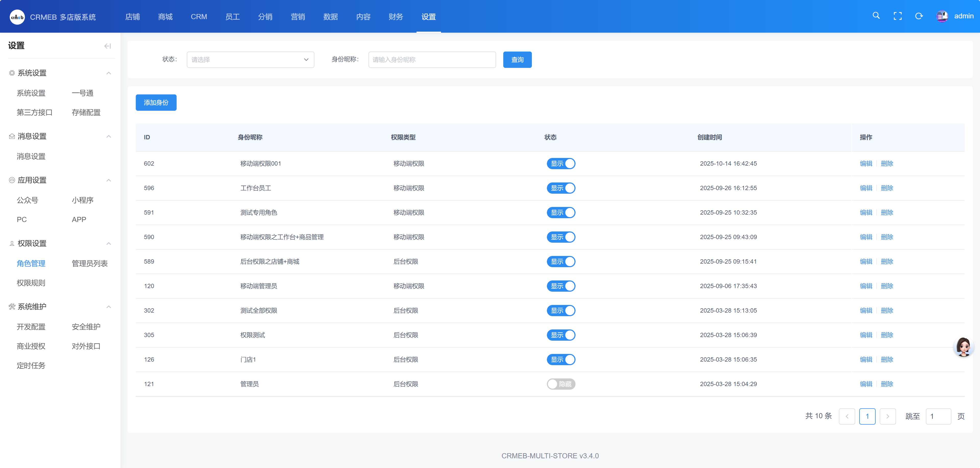Toggle status switch for 测试专用角色
This screenshot has width=980, height=468.
(561, 212)
